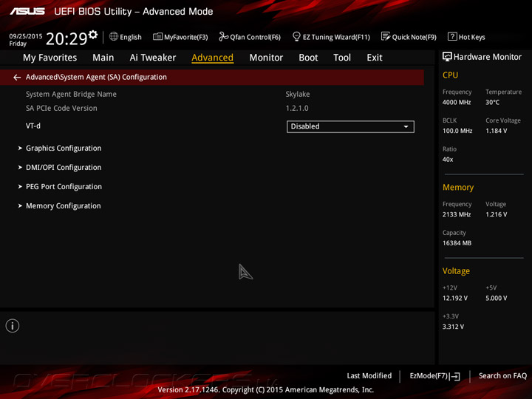Click memory frequency 2133 MHz value
This screenshot has width=532, height=399.
tap(457, 214)
